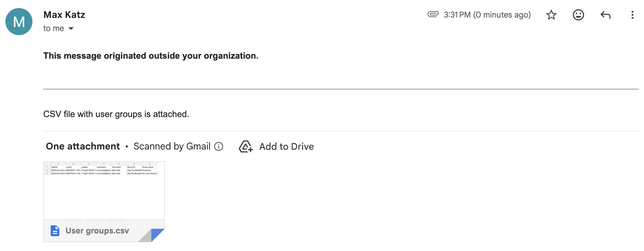Click the blue folded corner of the attachment card
This screenshot has height=251, width=644.
(x=157, y=234)
